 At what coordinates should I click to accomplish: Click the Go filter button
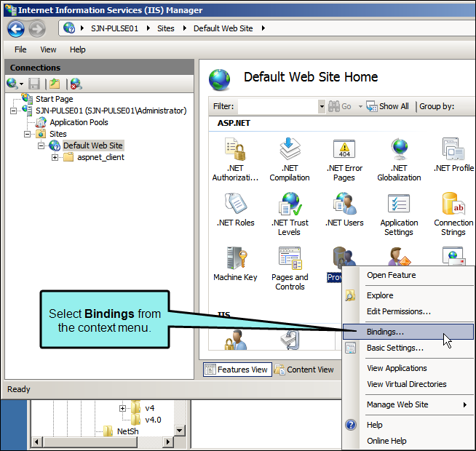(x=340, y=106)
